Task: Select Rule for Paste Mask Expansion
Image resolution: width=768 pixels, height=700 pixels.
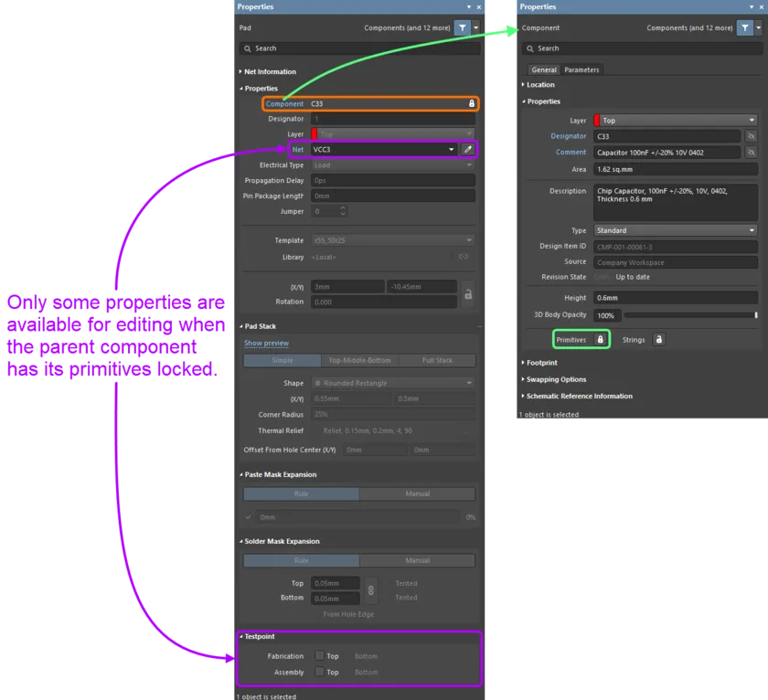Action: point(301,493)
